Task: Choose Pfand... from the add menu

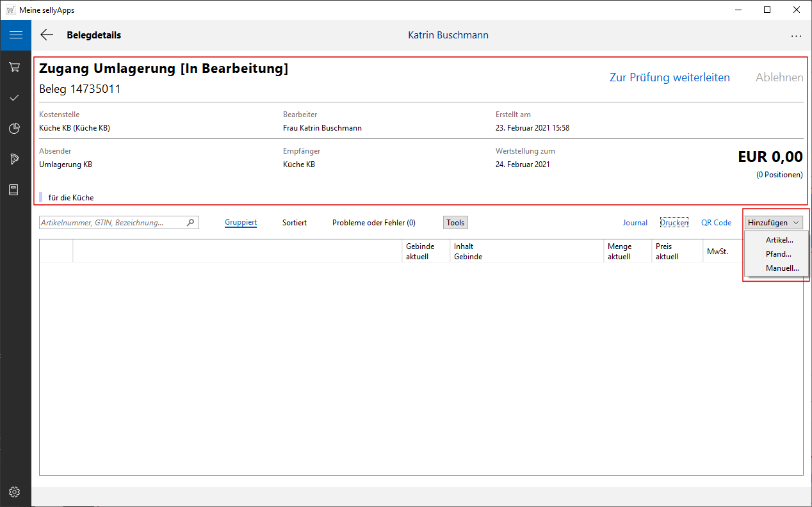Action: (x=778, y=254)
